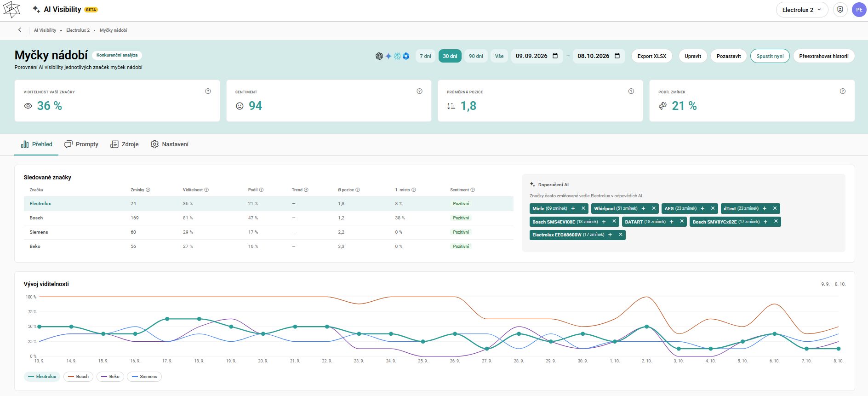Toggle Siemens series in chart legend
This screenshot has width=868, height=396.
tap(144, 377)
